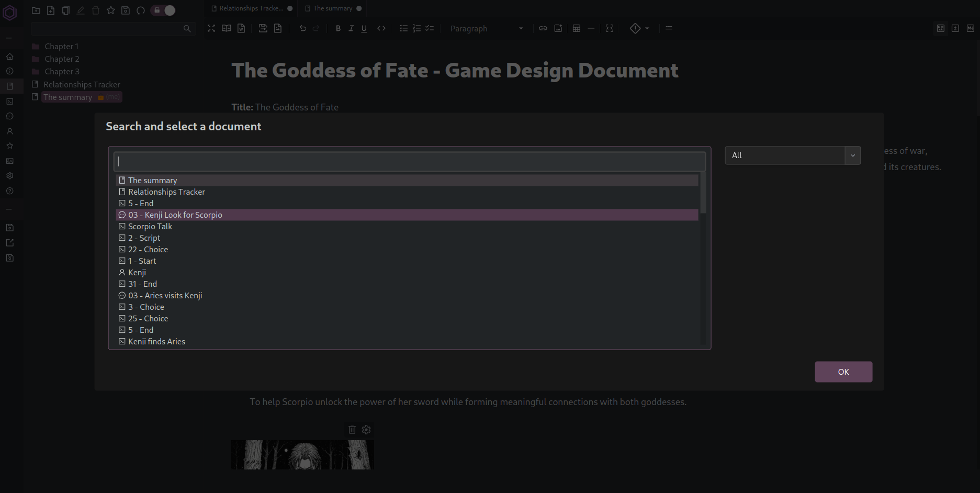Confirm document selection with OK
Viewport: 980px width, 493px height.
[x=843, y=372]
